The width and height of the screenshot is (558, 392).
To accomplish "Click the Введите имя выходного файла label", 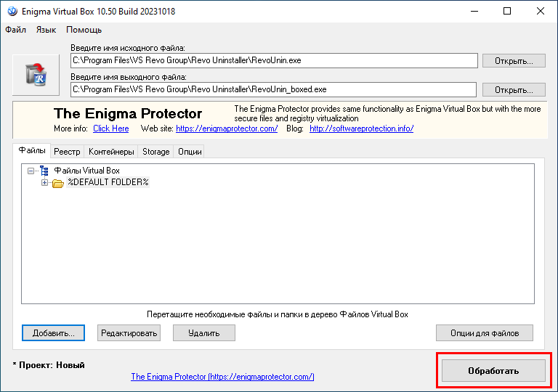I will click(129, 77).
